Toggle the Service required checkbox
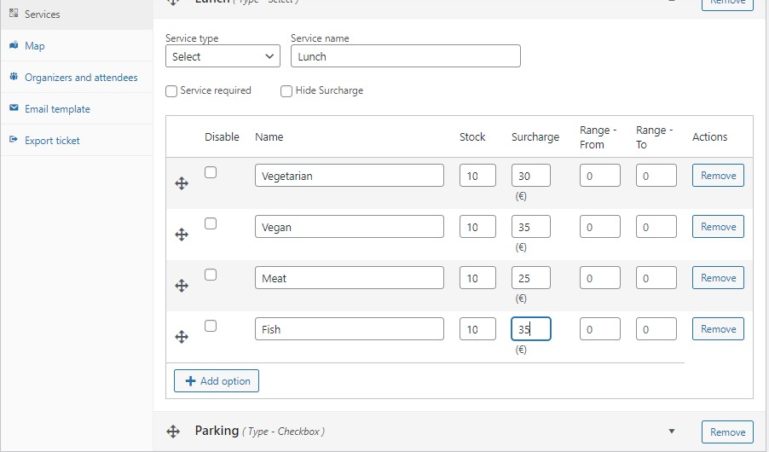This screenshot has width=769, height=452. click(x=171, y=91)
